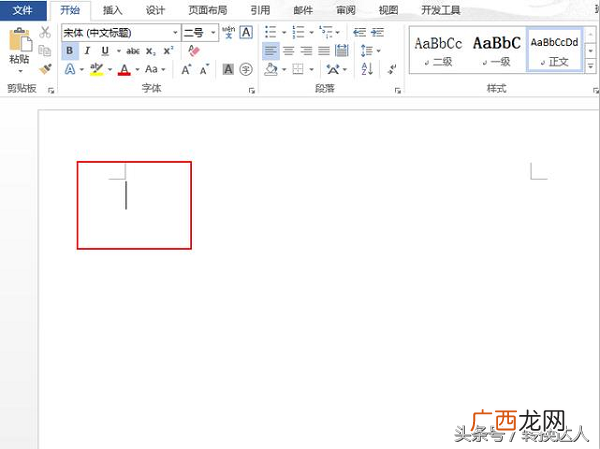Click the Sort A-Z icon
The width and height of the screenshot is (600, 449).
(x=367, y=69)
